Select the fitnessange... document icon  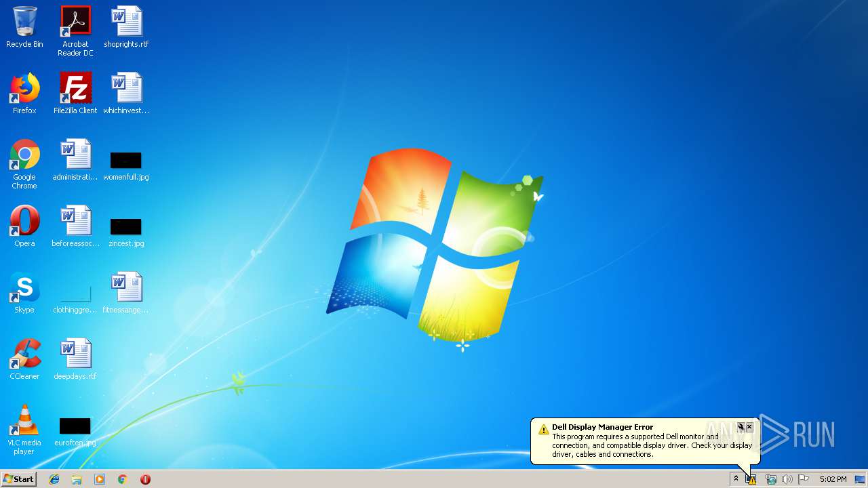point(126,293)
